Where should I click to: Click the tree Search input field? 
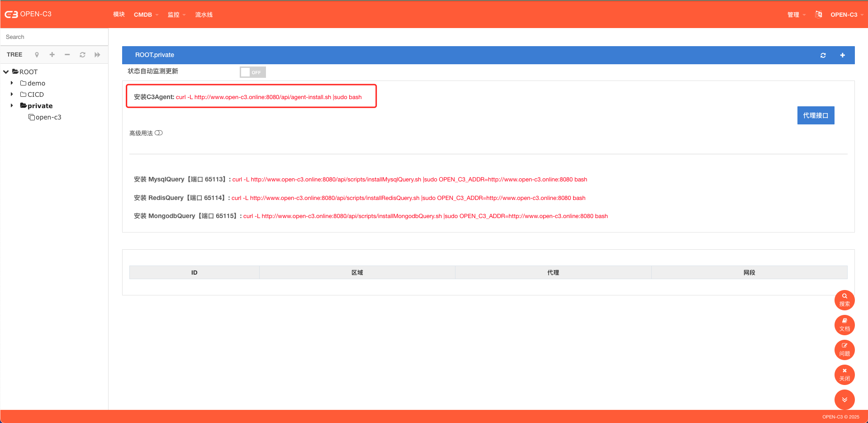coord(54,37)
